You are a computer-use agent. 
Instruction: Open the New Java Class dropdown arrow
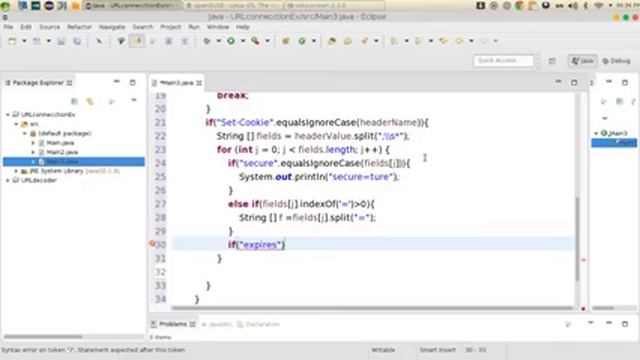[x=314, y=41]
